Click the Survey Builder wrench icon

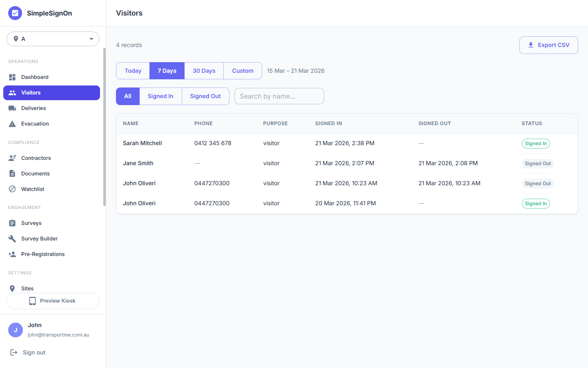(x=12, y=239)
